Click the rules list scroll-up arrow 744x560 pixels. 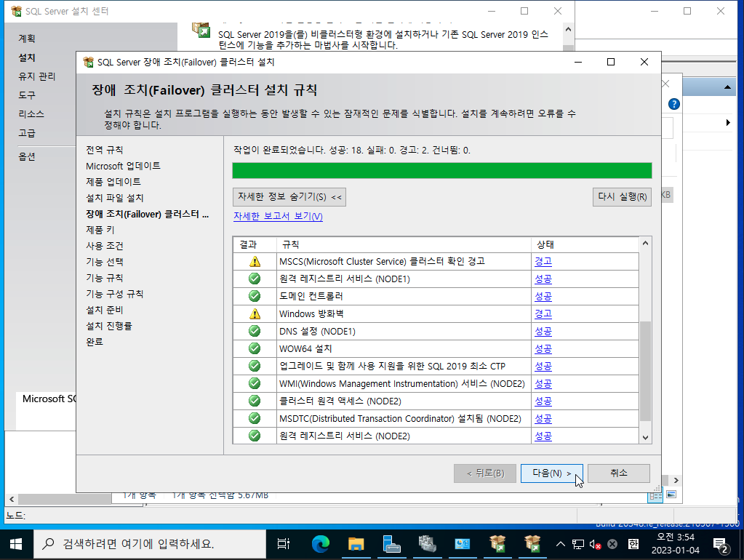click(x=645, y=243)
